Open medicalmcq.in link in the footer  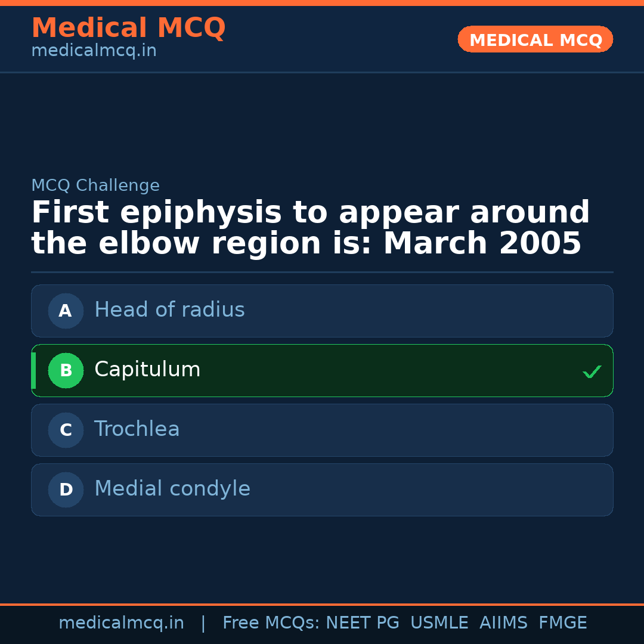pyautogui.click(x=121, y=623)
